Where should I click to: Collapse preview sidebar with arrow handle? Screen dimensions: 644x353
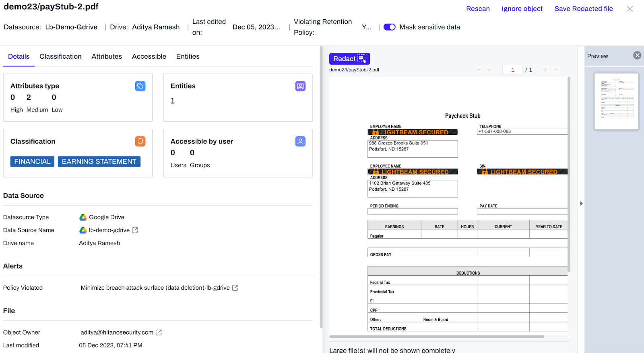point(581,204)
